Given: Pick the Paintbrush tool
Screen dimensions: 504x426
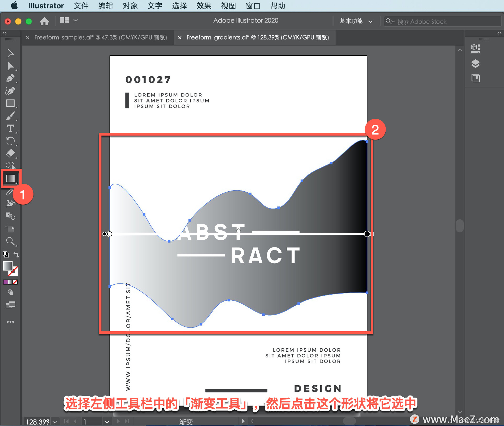Looking at the screenshot, I should 10,116.
